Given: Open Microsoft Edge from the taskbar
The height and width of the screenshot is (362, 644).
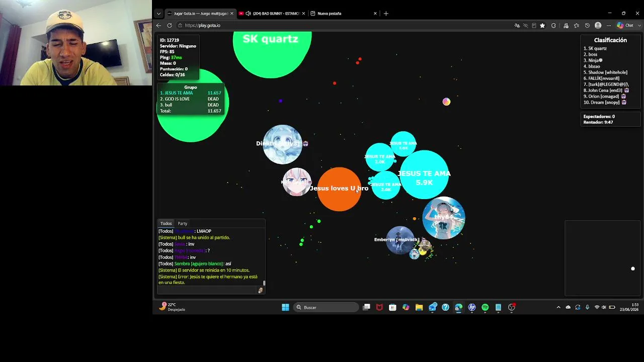Looking at the screenshot, I should [458, 307].
